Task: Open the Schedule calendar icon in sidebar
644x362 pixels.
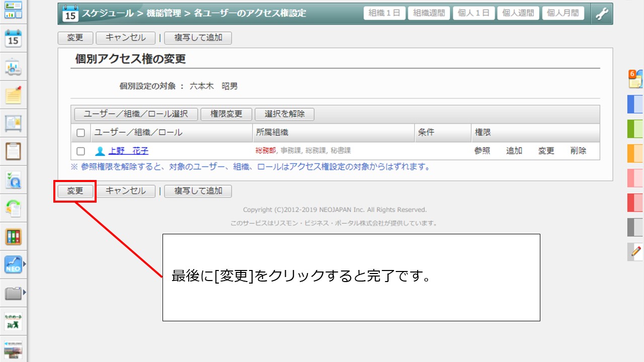Action: point(13,39)
